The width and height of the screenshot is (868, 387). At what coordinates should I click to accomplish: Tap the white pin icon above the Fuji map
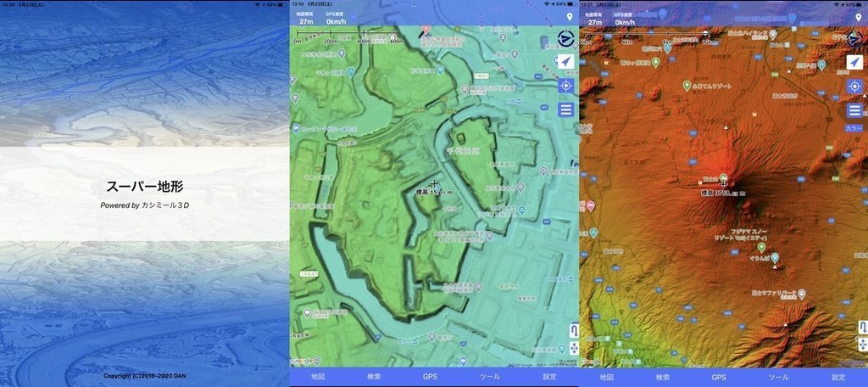(x=859, y=17)
